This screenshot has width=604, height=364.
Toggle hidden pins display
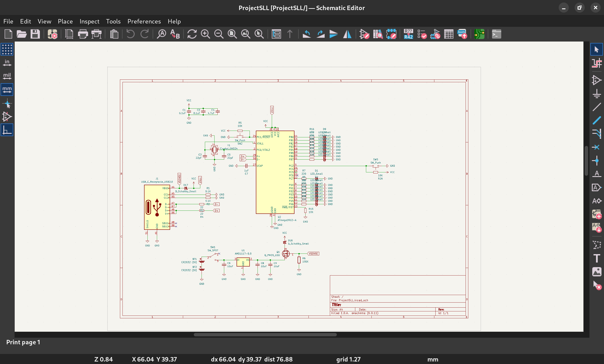[7, 116]
